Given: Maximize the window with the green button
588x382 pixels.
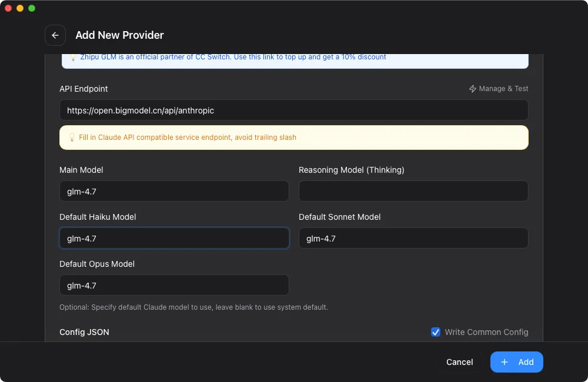Looking at the screenshot, I should click(32, 8).
